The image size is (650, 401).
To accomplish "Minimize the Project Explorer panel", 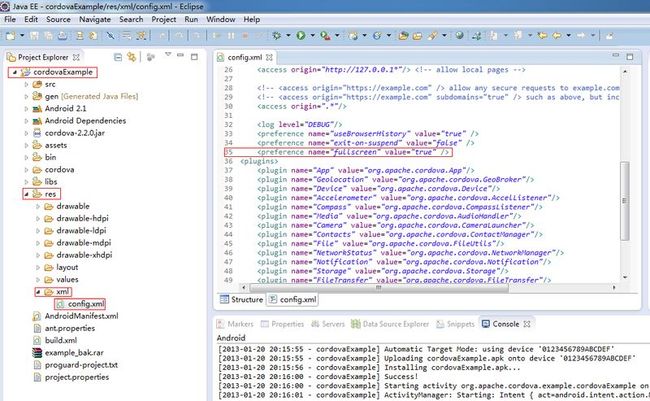I will (180, 55).
